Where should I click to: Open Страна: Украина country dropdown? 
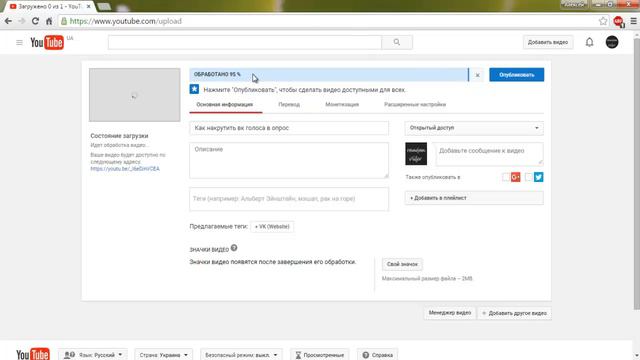click(x=163, y=355)
